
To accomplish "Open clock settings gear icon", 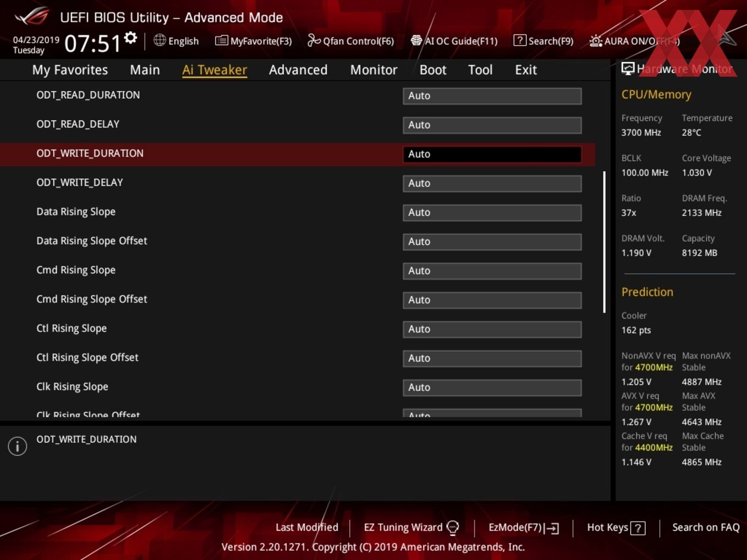I will click(x=131, y=37).
